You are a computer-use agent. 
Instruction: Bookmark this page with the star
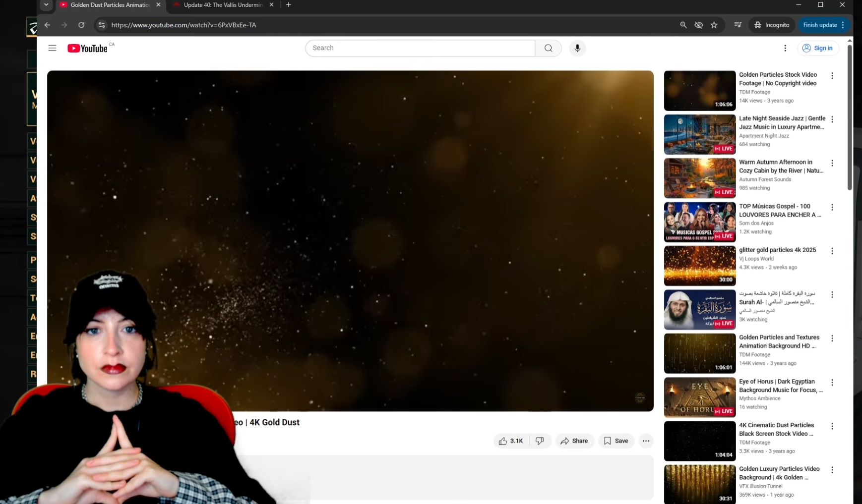coord(714,25)
